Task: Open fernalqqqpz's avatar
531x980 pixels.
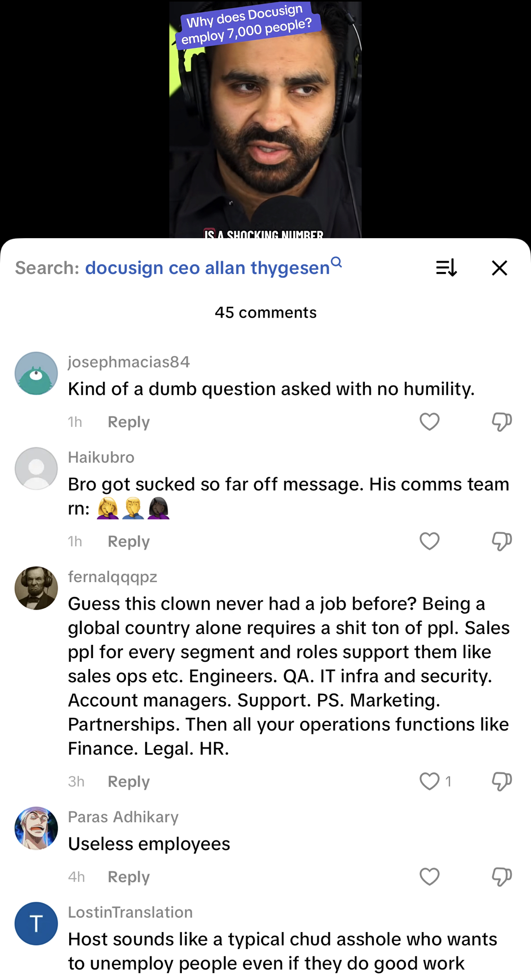Action: [36, 588]
